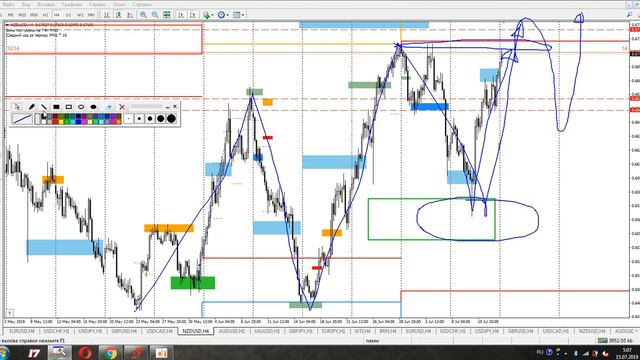Viewport: 640px width, 360px height.
Task: Click the connection status 3952/10 kb
Action: tap(616, 340)
